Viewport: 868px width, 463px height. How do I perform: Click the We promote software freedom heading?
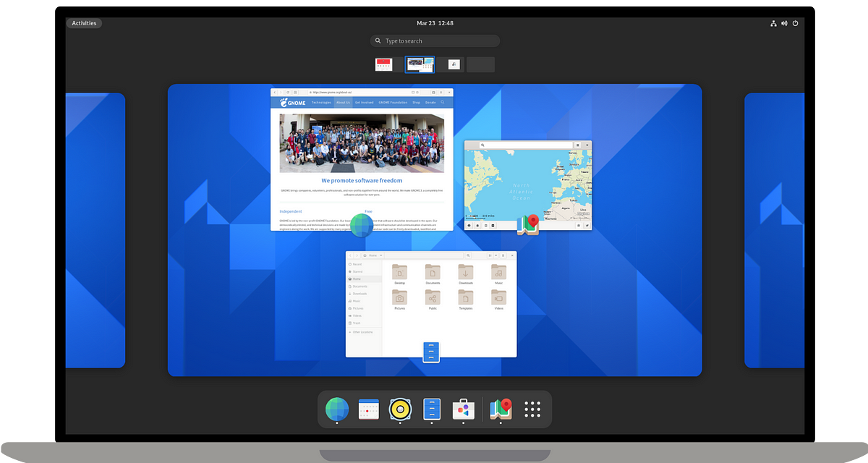[x=362, y=181]
